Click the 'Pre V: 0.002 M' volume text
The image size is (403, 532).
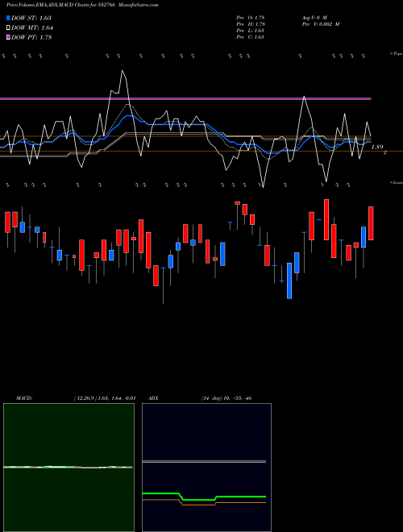pos(321,24)
